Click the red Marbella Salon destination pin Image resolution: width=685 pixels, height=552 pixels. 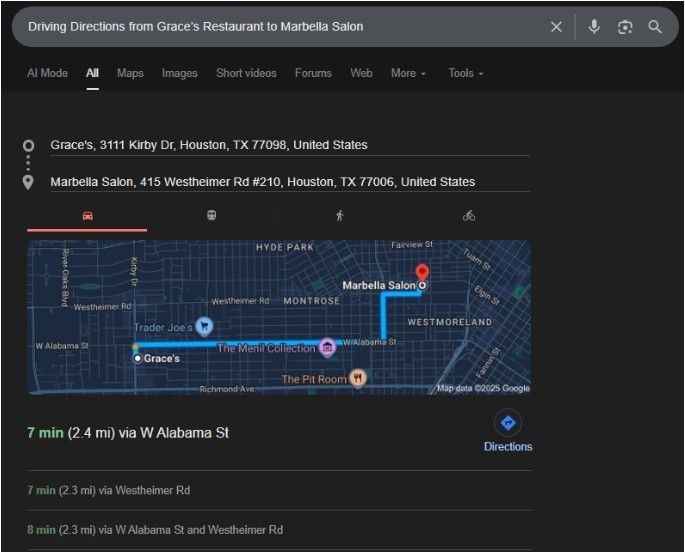[x=422, y=272]
